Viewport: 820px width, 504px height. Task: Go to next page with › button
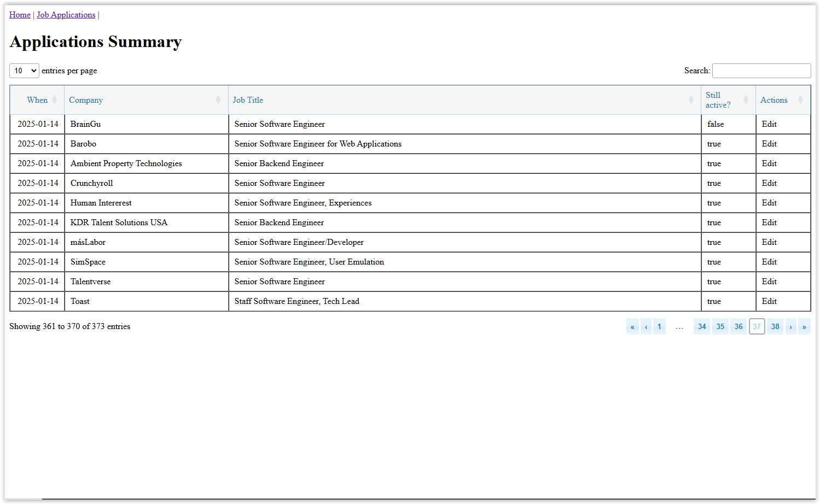(x=791, y=326)
